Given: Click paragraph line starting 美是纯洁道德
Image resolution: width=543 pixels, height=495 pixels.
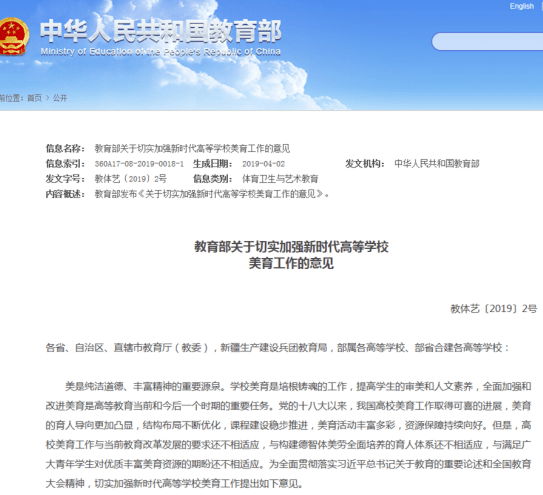Looking at the screenshot, I should coord(298,386).
